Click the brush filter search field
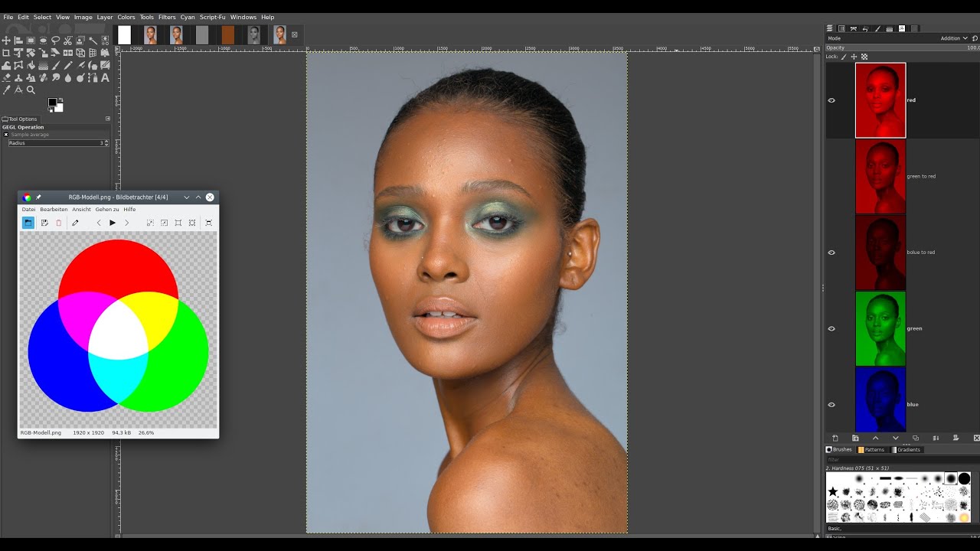The width and height of the screenshot is (980, 551). click(902, 460)
